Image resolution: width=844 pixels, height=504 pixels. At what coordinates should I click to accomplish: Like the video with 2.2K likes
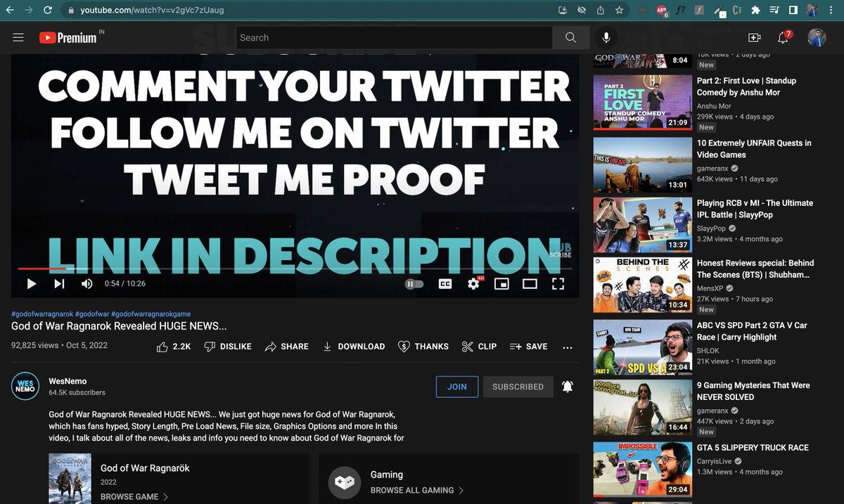point(174,347)
